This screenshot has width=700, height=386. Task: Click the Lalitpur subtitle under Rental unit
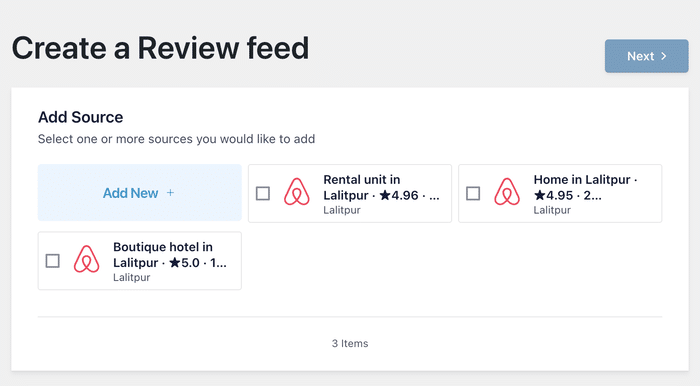pyautogui.click(x=342, y=210)
